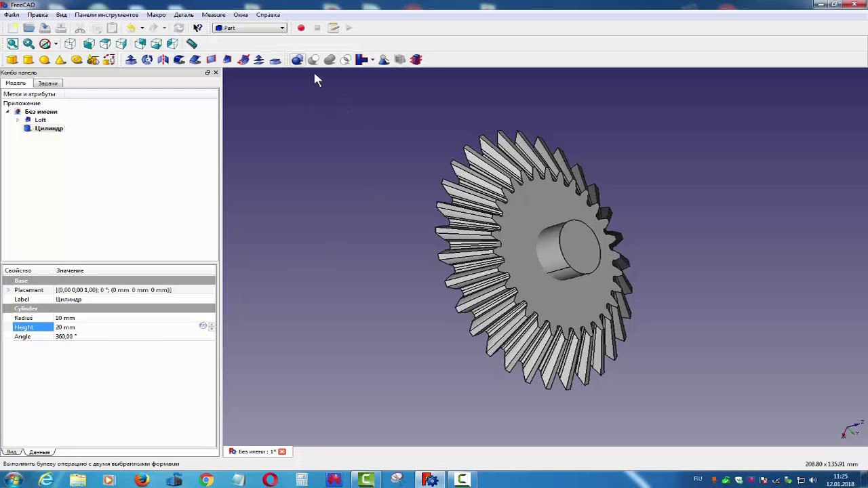The width and height of the screenshot is (868, 488).
Task: Click the Save document icon
Action: [x=45, y=28]
